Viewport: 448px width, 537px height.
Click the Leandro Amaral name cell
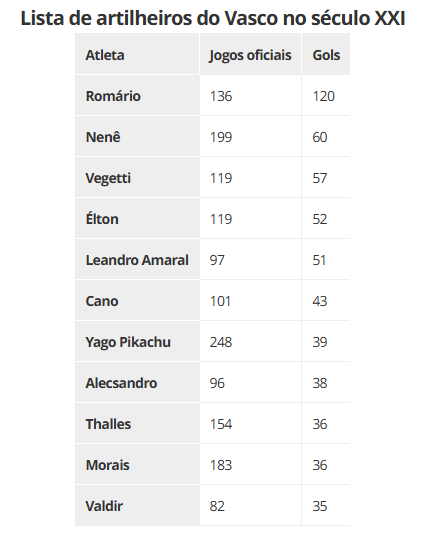(137, 260)
